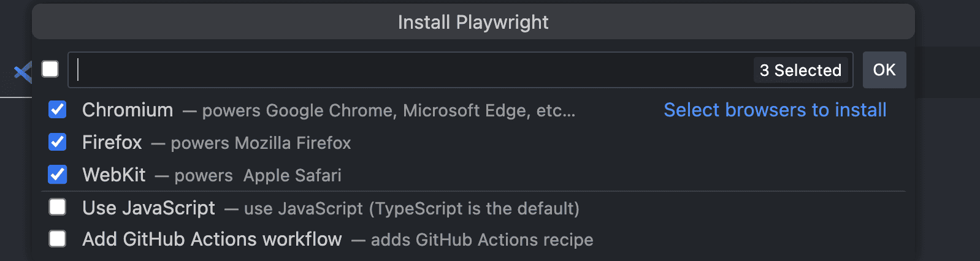Uncheck the Chromium checkbox
The width and height of the screenshot is (980, 261).
click(x=58, y=110)
